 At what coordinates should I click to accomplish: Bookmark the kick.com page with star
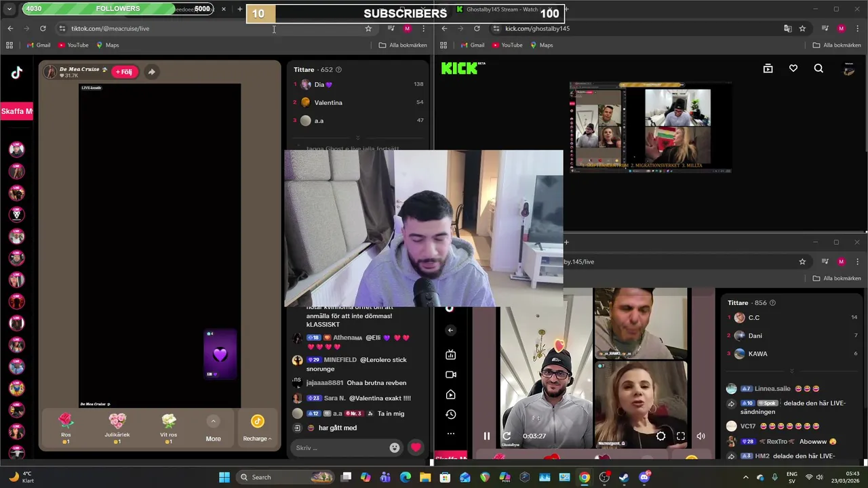802,28
